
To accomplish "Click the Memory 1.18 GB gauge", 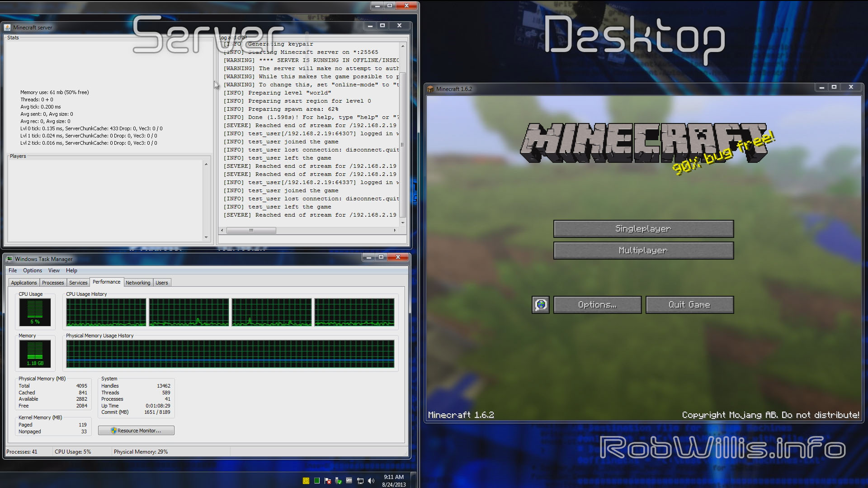I will (35, 354).
